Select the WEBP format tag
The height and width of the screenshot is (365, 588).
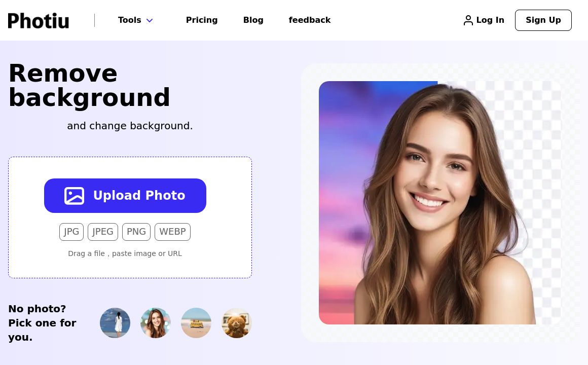point(172,232)
